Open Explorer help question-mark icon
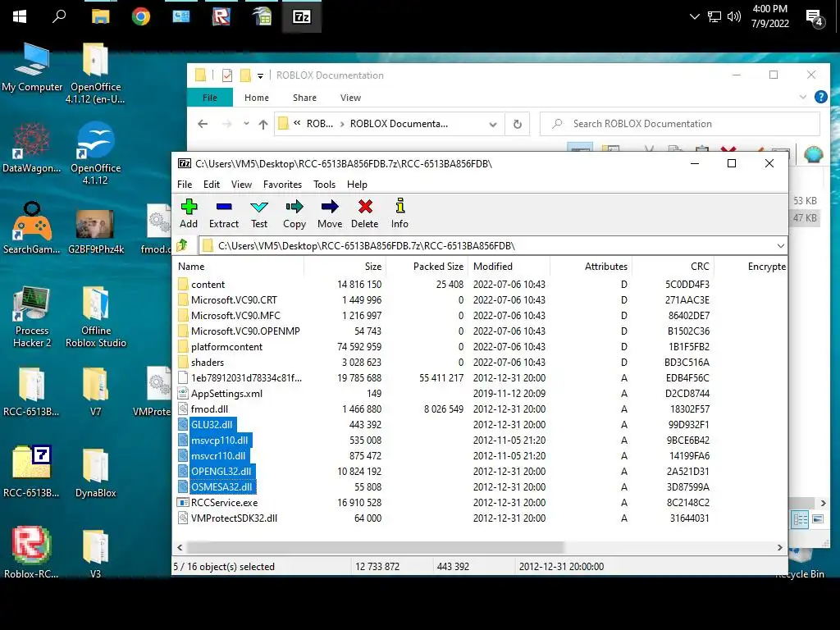840x630 pixels. [820, 97]
